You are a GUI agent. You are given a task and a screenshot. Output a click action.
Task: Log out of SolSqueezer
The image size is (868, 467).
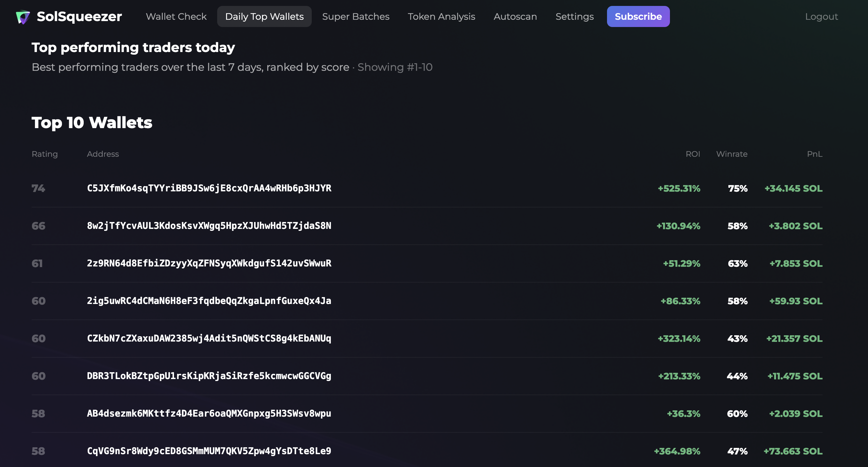(x=822, y=16)
